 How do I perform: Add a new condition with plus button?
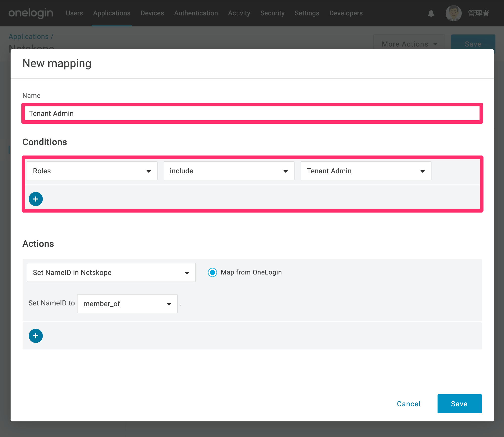tap(36, 199)
